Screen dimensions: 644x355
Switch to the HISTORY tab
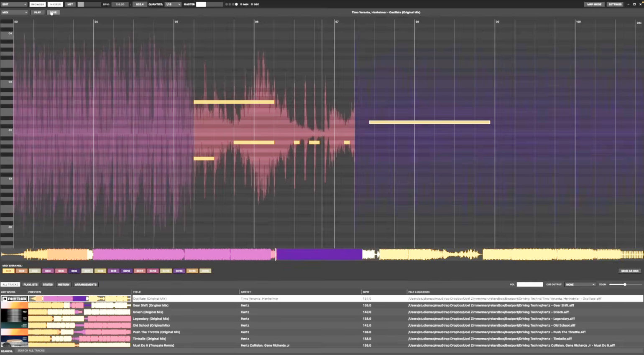coord(64,284)
